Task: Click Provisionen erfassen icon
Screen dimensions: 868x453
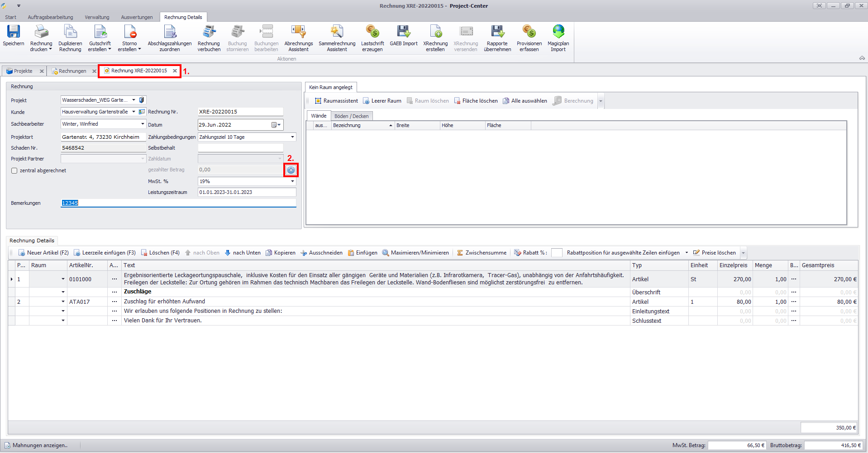Action: pyautogui.click(x=529, y=32)
